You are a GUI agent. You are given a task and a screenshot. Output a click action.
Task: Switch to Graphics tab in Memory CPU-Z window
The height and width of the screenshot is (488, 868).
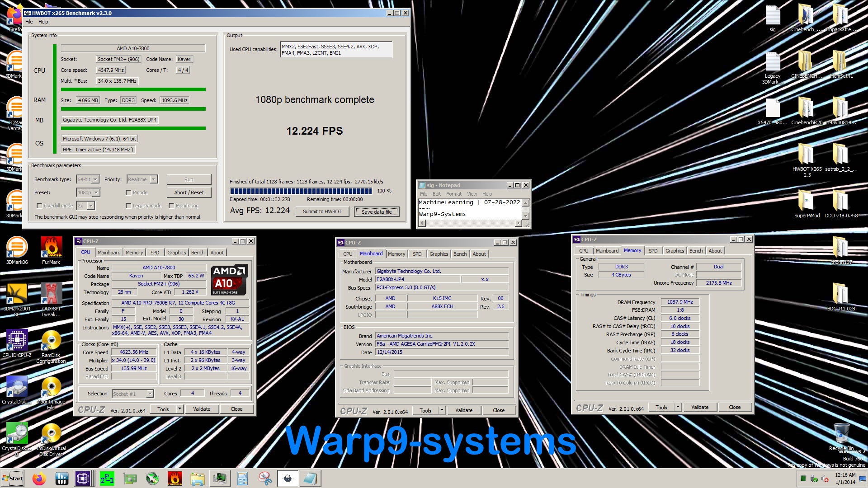(675, 251)
